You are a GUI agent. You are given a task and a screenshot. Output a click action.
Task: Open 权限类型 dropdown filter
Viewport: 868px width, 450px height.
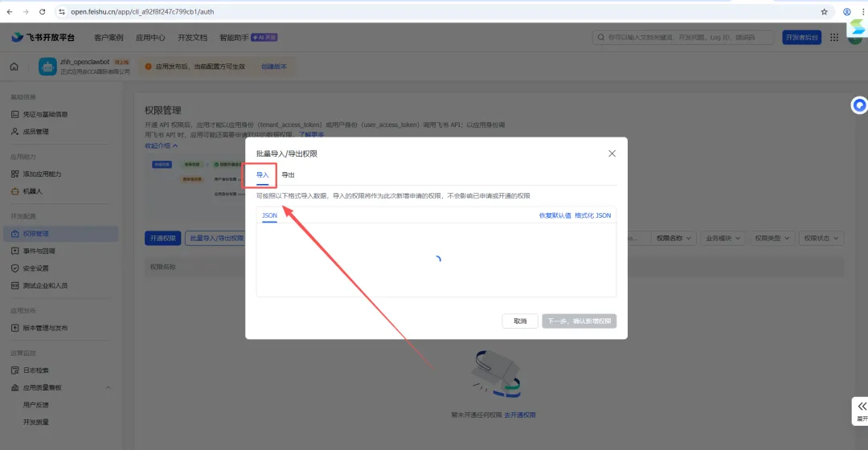pyautogui.click(x=772, y=239)
